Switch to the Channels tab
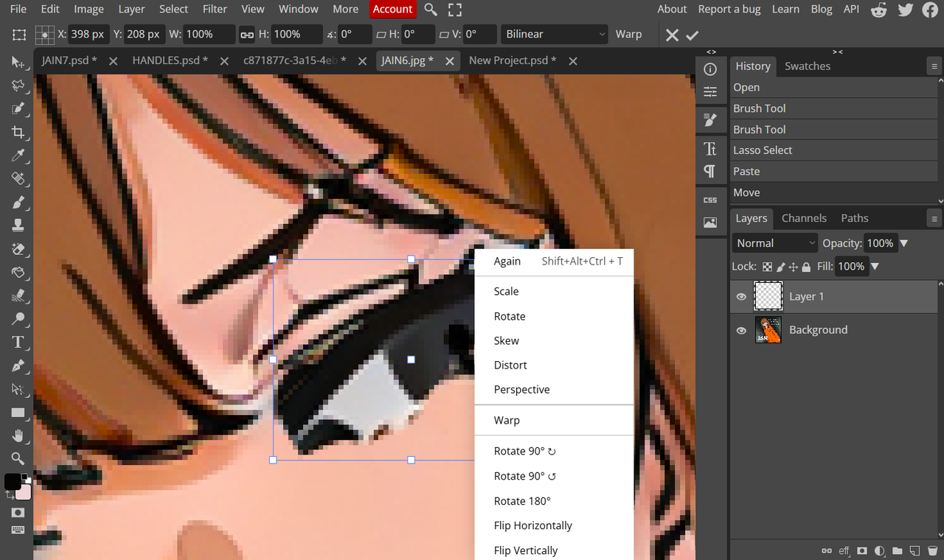Image resolution: width=944 pixels, height=560 pixels. click(x=804, y=218)
